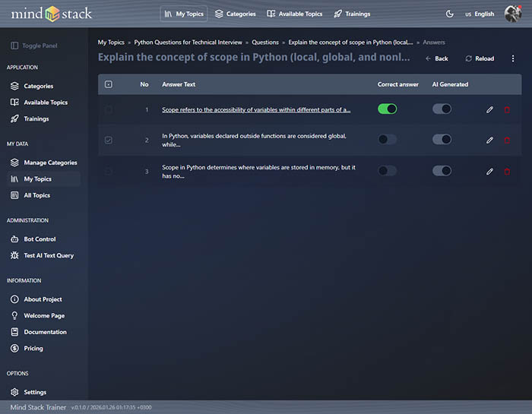Enable Correct answer for answer 2

click(x=387, y=139)
